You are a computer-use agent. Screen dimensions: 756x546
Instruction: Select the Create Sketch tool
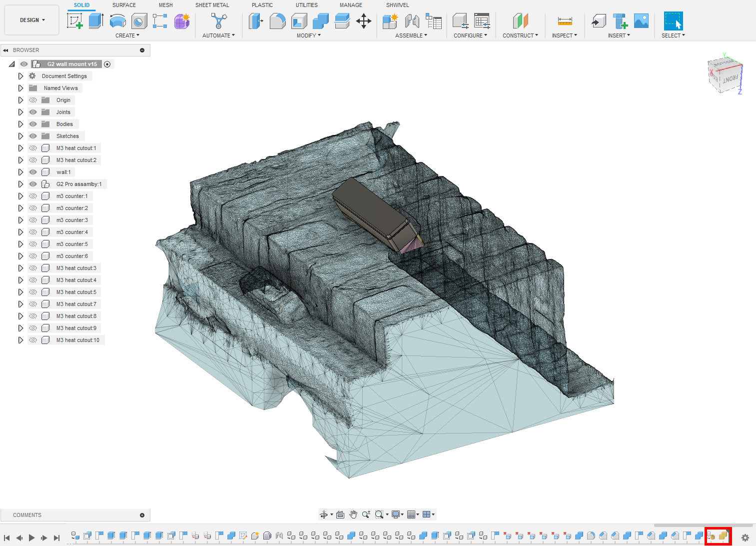(x=75, y=21)
